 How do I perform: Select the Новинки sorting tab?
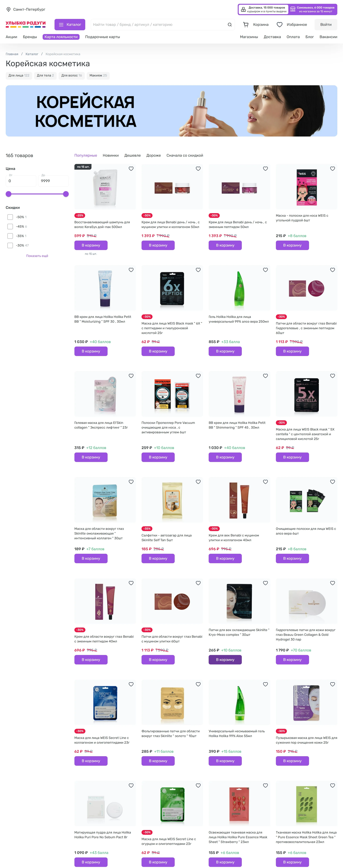[111, 155]
